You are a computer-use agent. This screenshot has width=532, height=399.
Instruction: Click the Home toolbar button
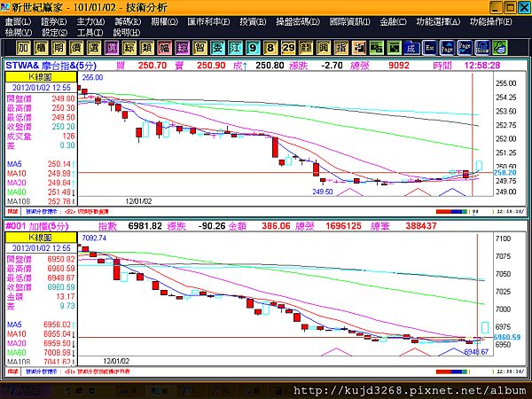tap(482, 48)
